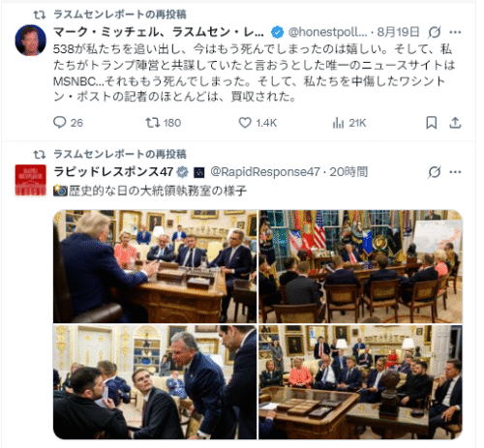
Task: Open @RapidResponse47 handle link
Action: [265, 172]
